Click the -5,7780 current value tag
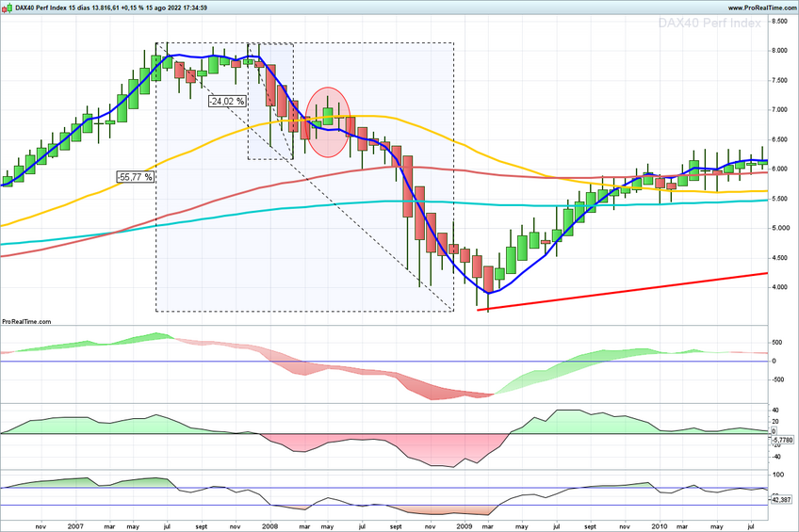 tap(782, 440)
